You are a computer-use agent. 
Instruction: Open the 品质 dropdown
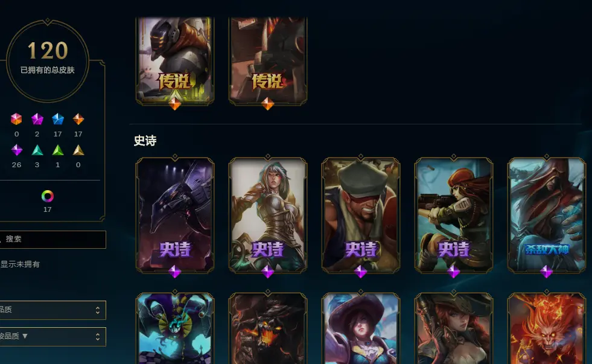[53, 310]
